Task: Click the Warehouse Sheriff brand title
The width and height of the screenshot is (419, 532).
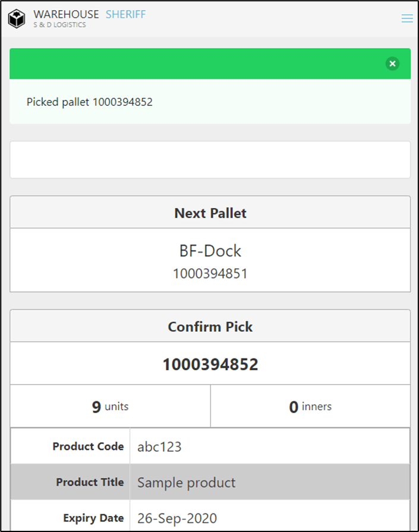Action: tap(89, 14)
